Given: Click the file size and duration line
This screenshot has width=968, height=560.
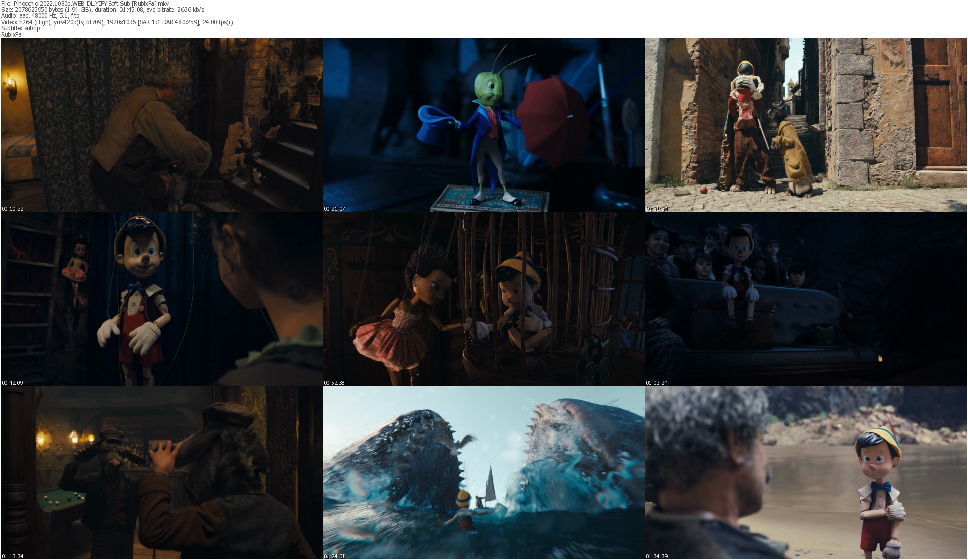Looking at the screenshot, I should coord(102,10).
